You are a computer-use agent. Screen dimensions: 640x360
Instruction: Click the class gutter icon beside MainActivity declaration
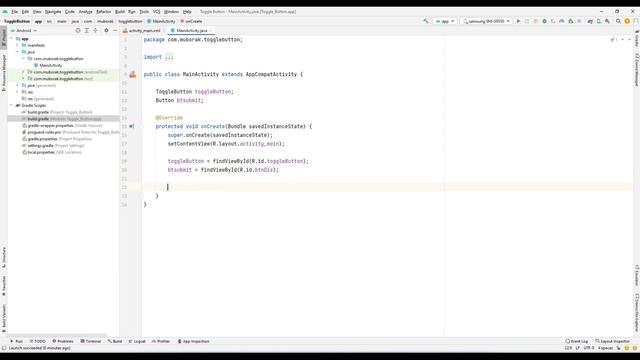[133, 74]
